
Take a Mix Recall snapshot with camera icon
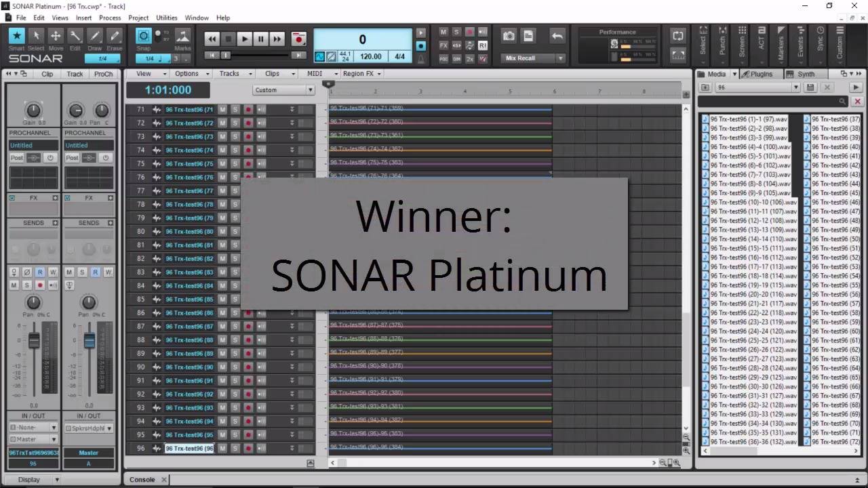pos(509,36)
